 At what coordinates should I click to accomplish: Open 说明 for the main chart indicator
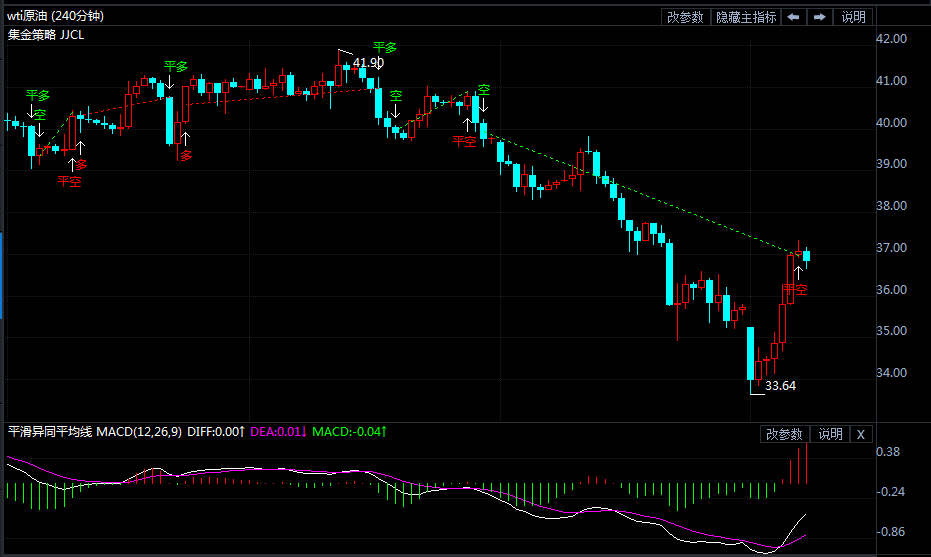tap(853, 17)
